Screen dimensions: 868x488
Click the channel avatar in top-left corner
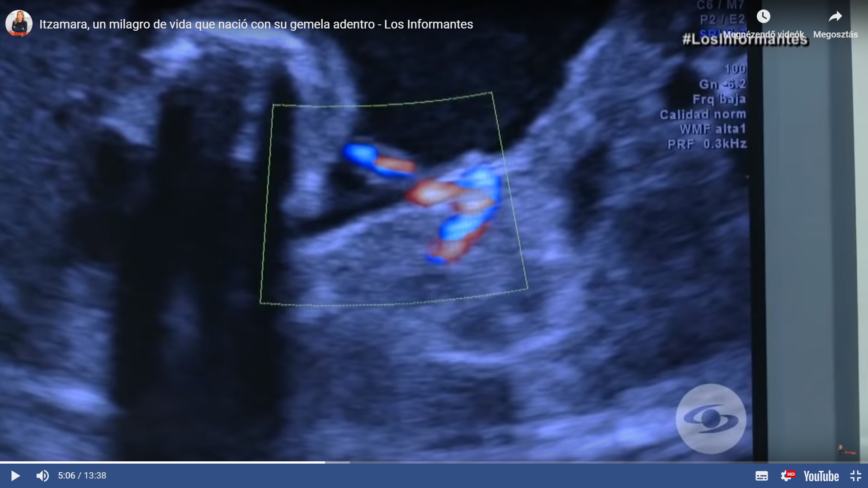tap(19, 23)
